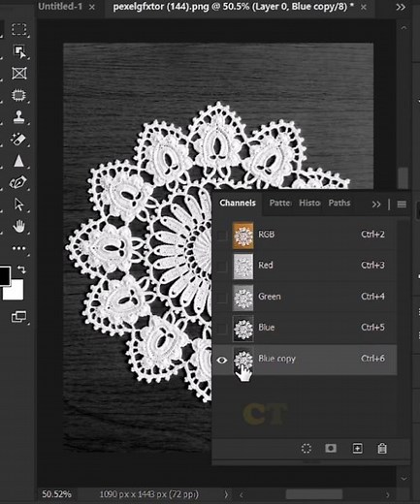The width and height of the screenshot is (420, 504).
Task: Select the Blue channel thumbnail
Action: coord(243,329)
